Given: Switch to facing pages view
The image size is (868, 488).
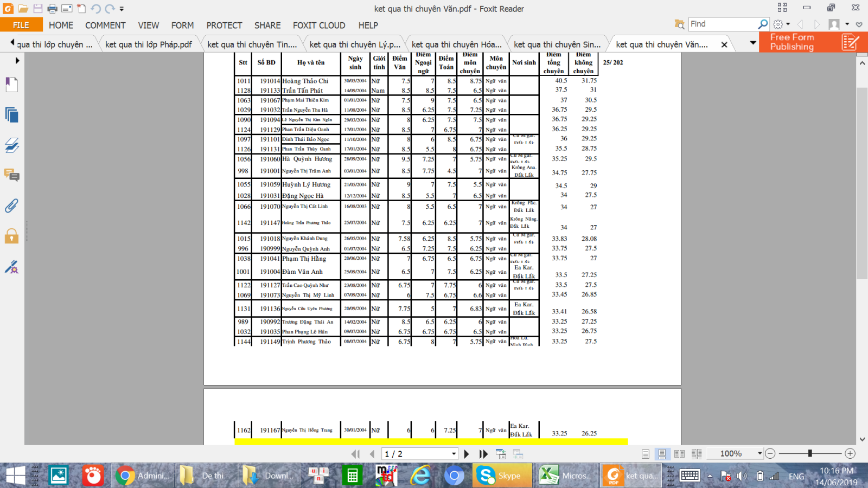Looking at the screenshot, I should (679, 454).
